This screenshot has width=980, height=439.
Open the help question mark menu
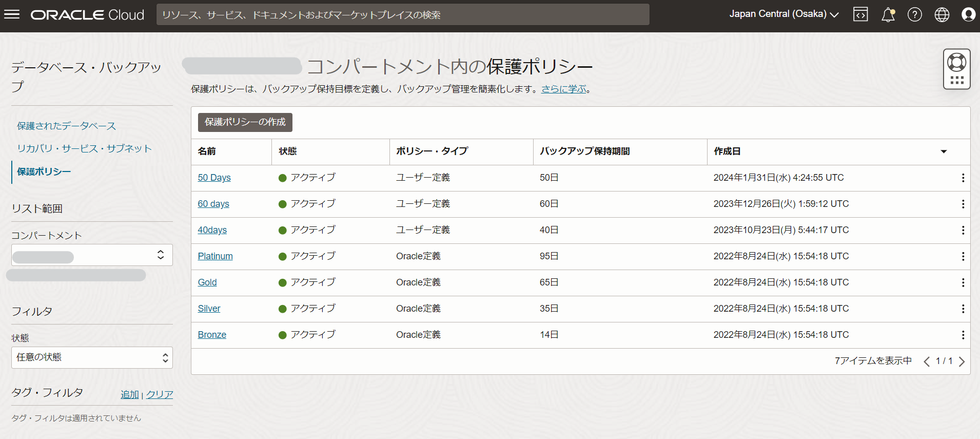pyautogui.click(x=914, y=14)
